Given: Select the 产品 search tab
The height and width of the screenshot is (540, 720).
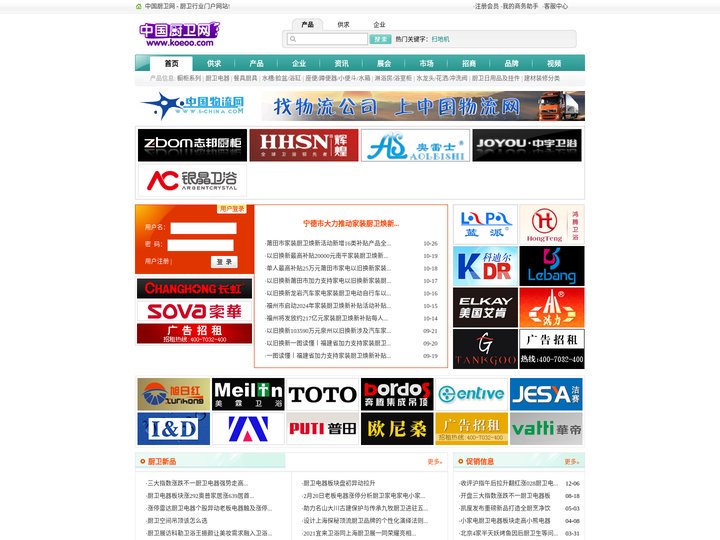Looking at the screenshot, I should pyautogui.click(x=308, y=25).
